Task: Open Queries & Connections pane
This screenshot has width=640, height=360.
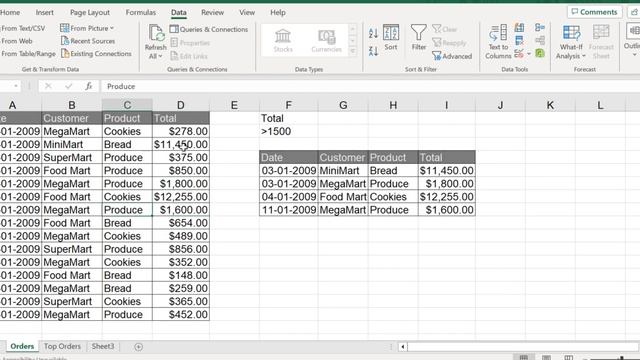Action: click(x=209, y=29)
